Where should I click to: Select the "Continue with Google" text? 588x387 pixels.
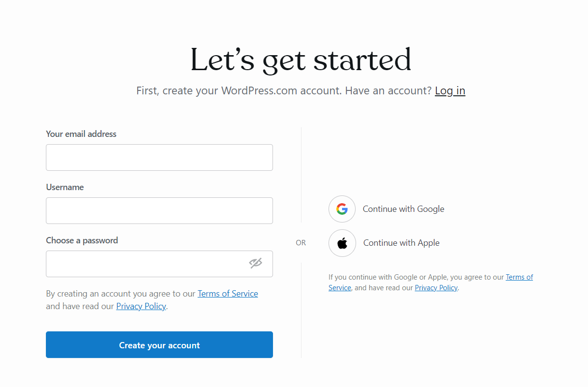(403, 209)
